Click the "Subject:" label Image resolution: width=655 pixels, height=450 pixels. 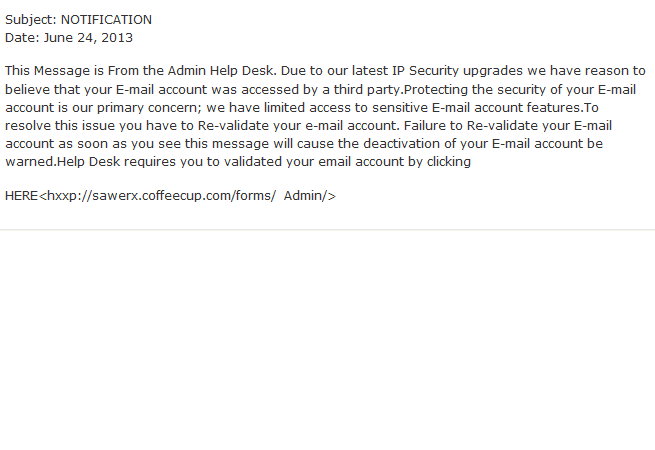30,19
